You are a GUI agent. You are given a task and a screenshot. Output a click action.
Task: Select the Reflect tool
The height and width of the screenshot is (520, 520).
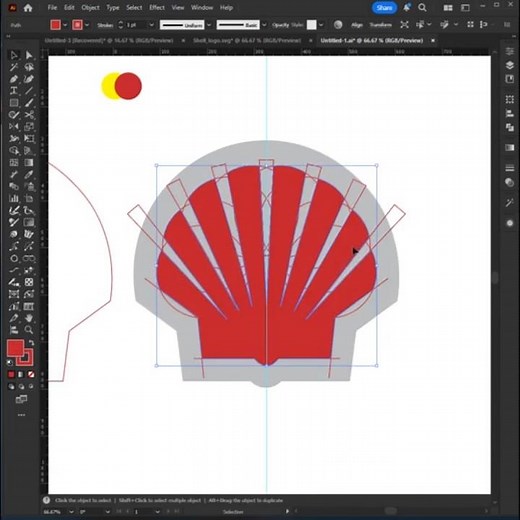pyautogui.click(x=14, y=127)
